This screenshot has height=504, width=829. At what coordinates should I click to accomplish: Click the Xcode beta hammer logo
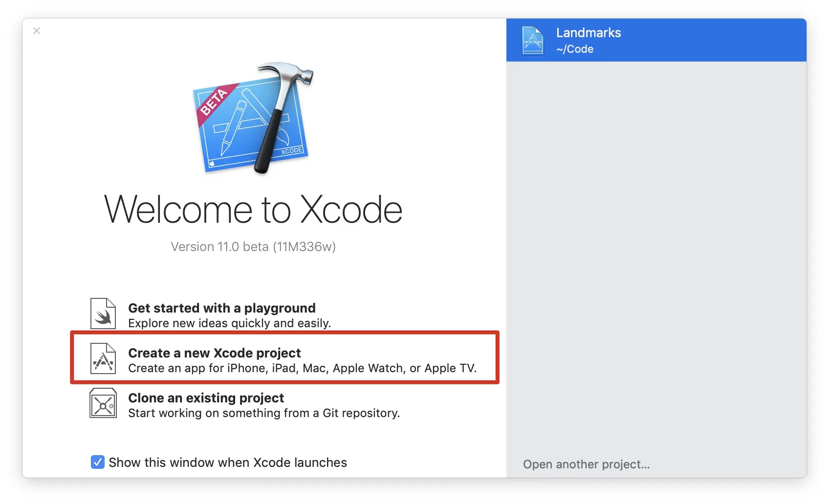[253, 118]
